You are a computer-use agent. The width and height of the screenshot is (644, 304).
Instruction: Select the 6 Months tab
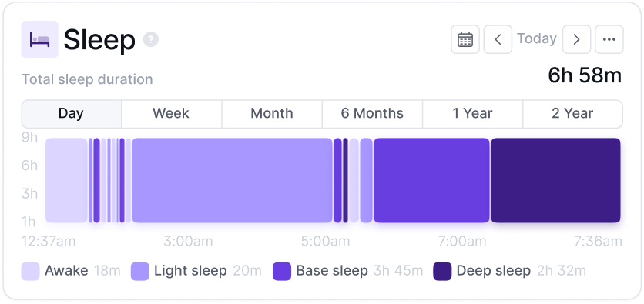tap(372, 114)
